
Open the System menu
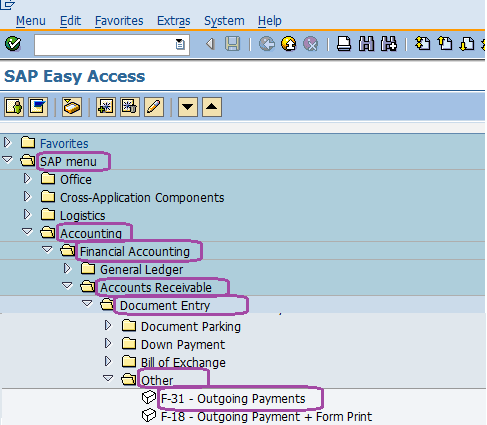pos(224,21)
